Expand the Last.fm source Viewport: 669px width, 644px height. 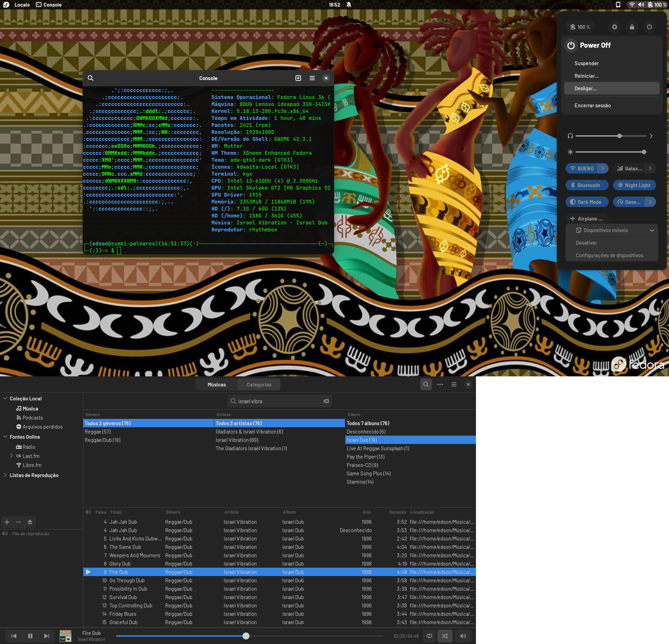coord(11,456)
